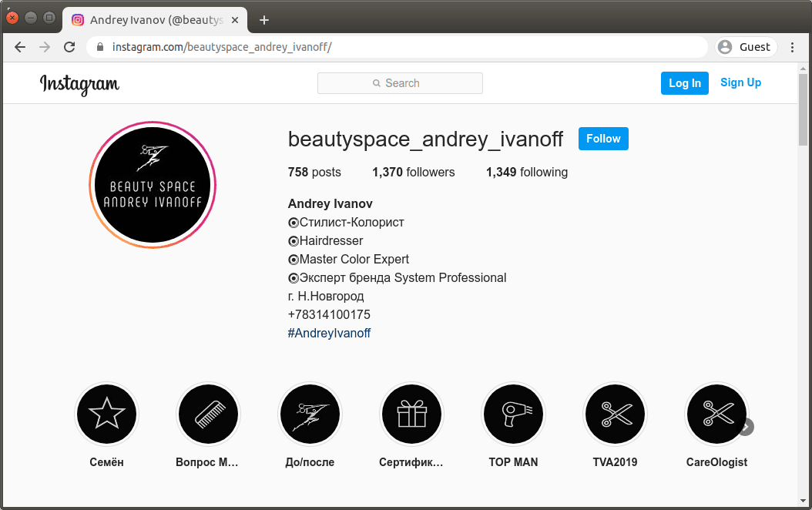Click the vertical scrollbar thumb

pyautogui.click(x=803, y=109)
